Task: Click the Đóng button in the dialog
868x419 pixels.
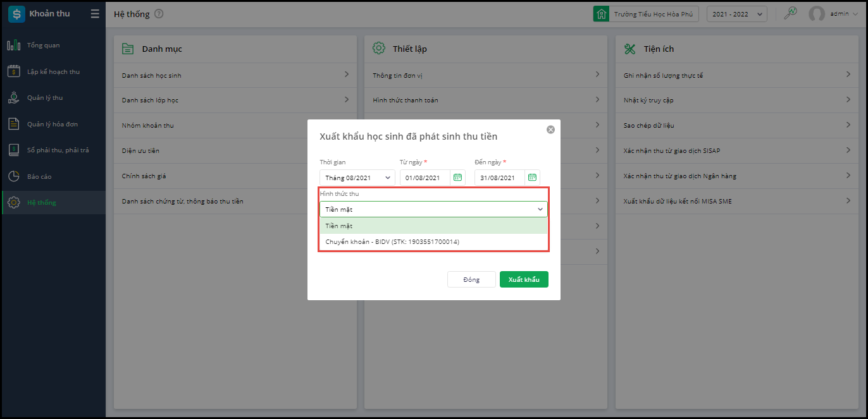Action: point(471,279)
